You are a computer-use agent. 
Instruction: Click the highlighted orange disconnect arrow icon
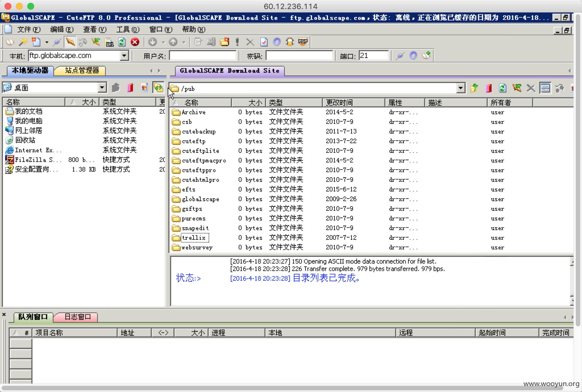pyautogui.click(x=70, y=42)
